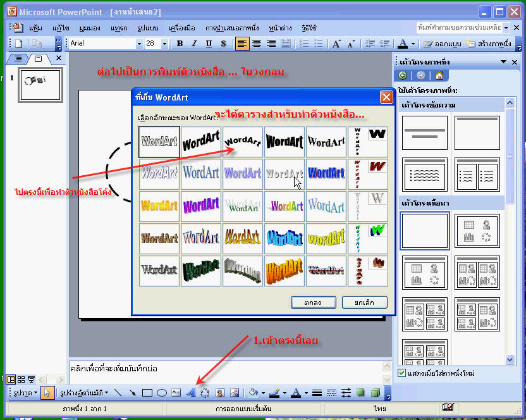Uncheck 'แสดงเมื่อใส่ภาพนิ่งใหม่' checkbox
This screenshot has height=420, width=526.
tap(401, 373)
